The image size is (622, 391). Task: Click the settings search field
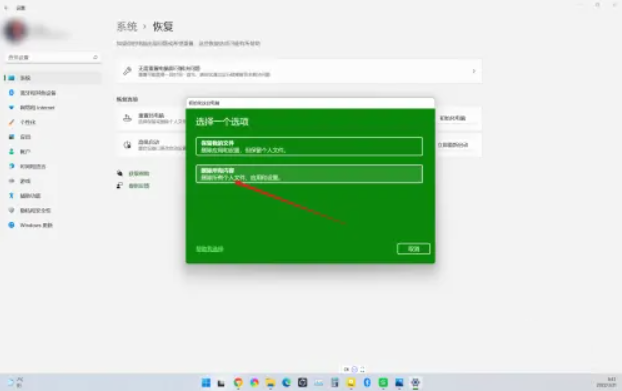(x=52, y=58)
